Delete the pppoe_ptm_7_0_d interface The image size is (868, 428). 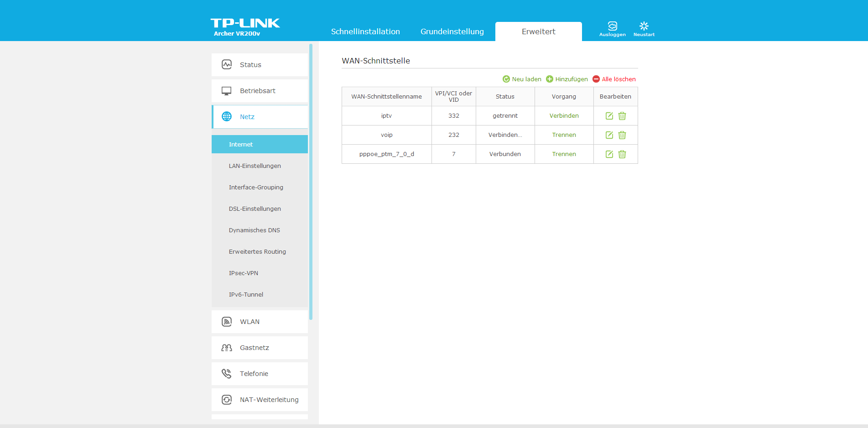622,154
